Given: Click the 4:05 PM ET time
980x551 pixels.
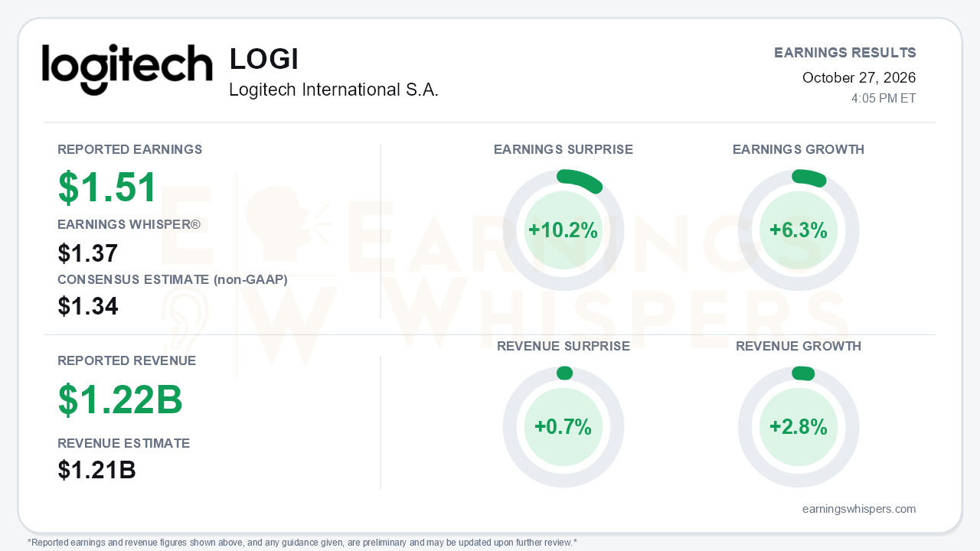Looking at the screenshot, I should pyautogui.click(x=884, y=99).
